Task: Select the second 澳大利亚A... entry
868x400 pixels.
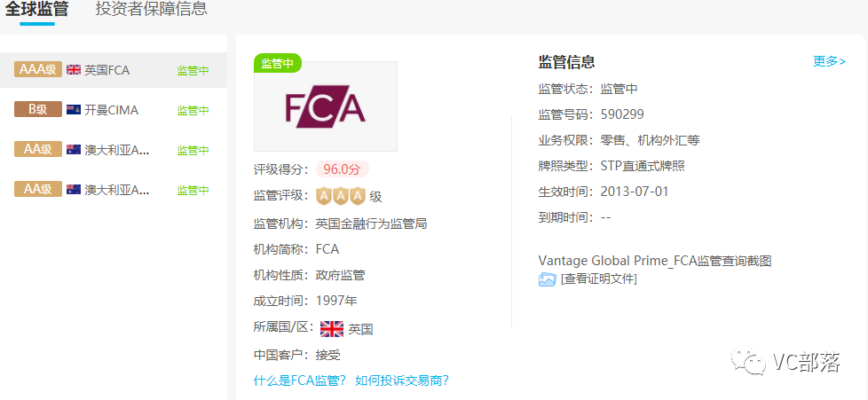Action: 114,190
